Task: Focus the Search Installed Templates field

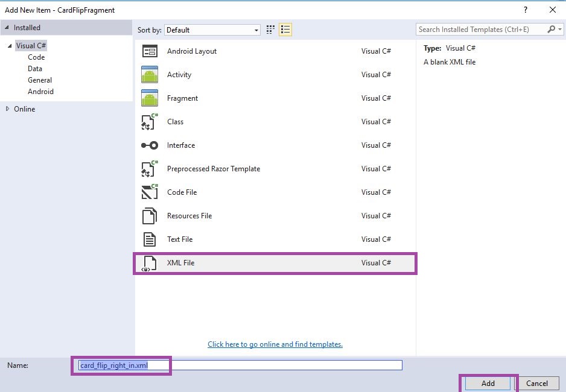Action: click(482, 30)
